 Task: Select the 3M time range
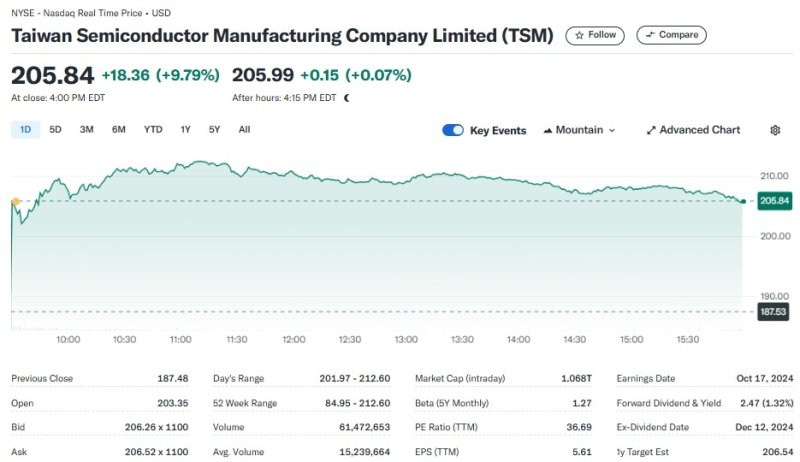[87, 129]
